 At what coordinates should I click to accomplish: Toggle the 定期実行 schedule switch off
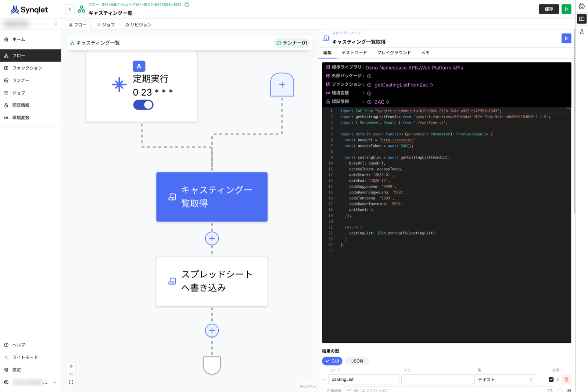(x=143, y=105)
